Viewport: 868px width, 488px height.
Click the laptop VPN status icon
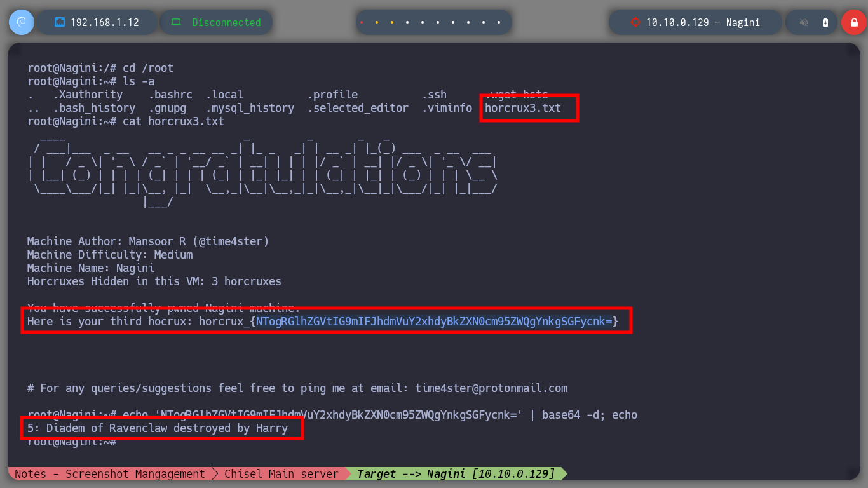(176, 22)
